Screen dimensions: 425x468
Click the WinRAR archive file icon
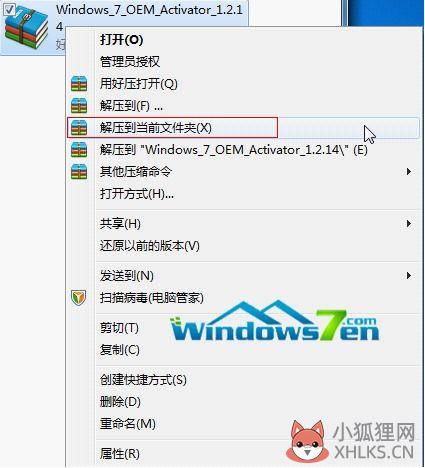coord(26,28)
